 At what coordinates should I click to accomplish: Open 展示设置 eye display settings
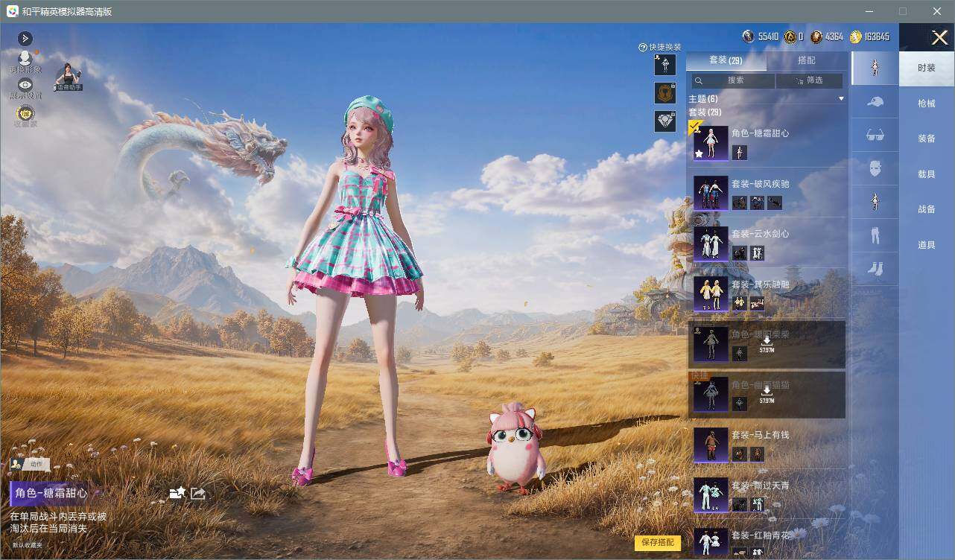(25, 89)
